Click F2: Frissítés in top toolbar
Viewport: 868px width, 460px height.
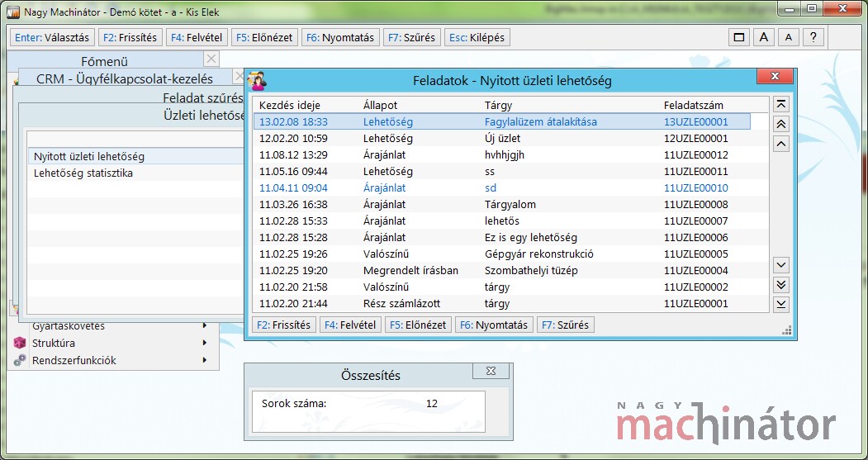coord(130,38)
